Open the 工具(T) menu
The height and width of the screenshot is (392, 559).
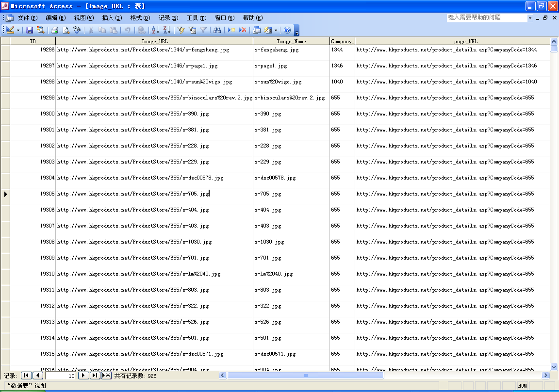196,18
